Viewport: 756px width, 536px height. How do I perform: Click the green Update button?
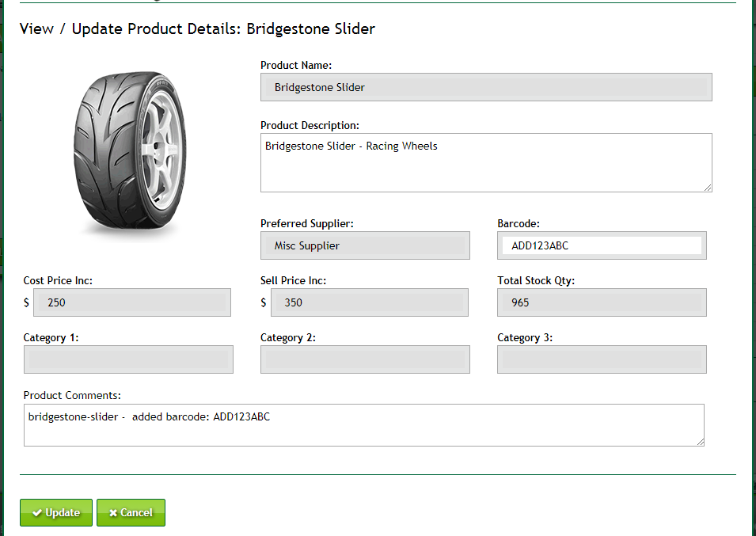(x=56, y=512)
